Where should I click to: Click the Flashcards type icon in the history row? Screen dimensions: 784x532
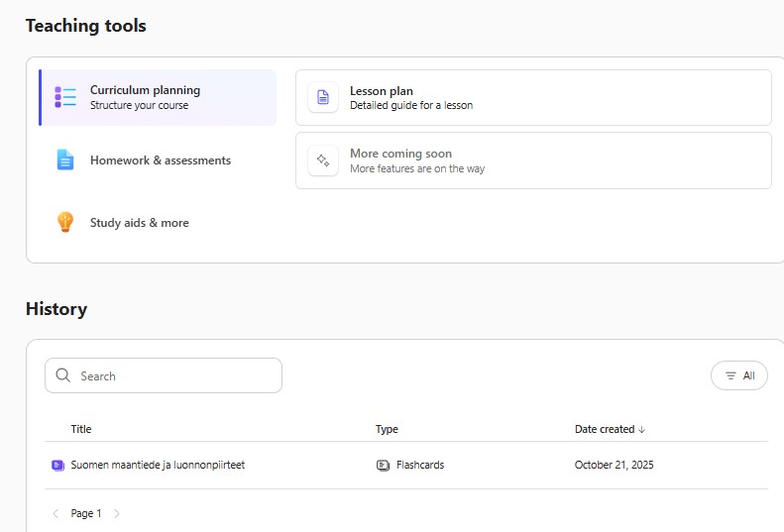pyautogui.click(x=384, y=465)
